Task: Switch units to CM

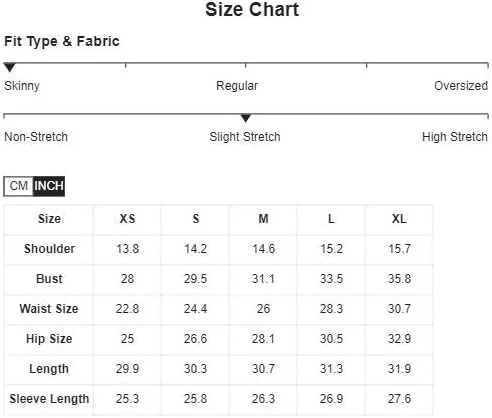Action: [18, 186]
